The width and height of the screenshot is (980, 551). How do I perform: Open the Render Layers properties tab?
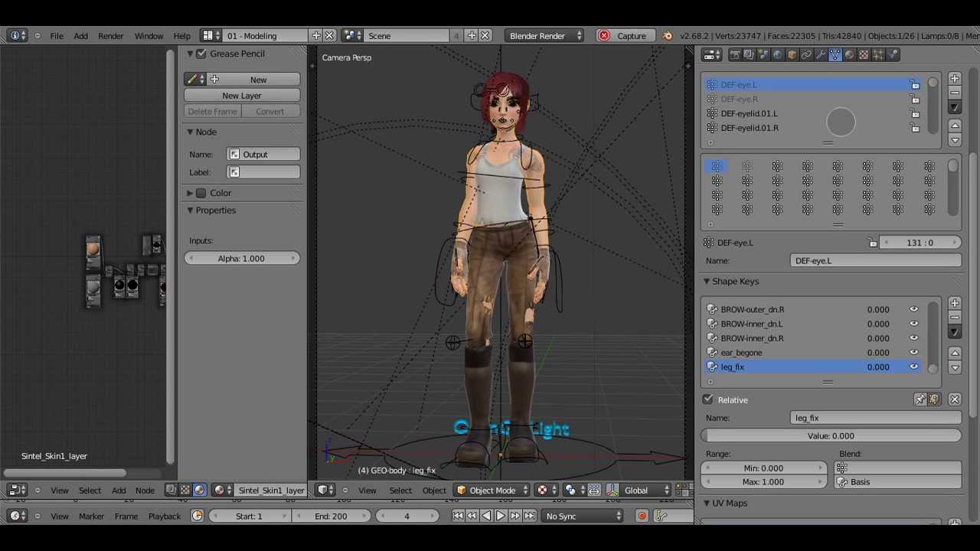[x=749, y=54]
